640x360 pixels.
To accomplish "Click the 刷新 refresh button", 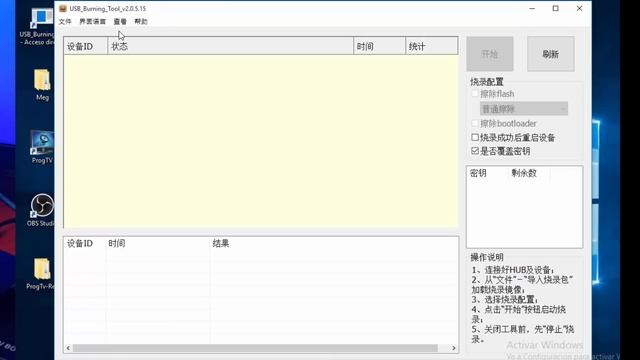I will [551, 54].
